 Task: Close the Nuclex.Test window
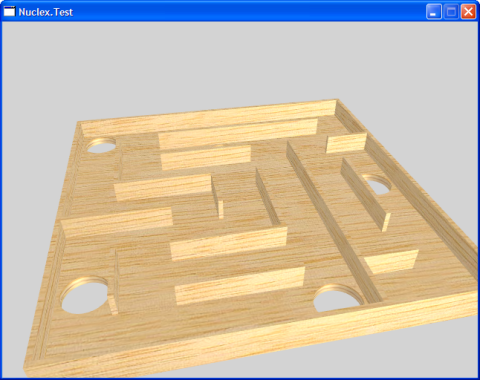pyautogui.click(x=468, y=12)
